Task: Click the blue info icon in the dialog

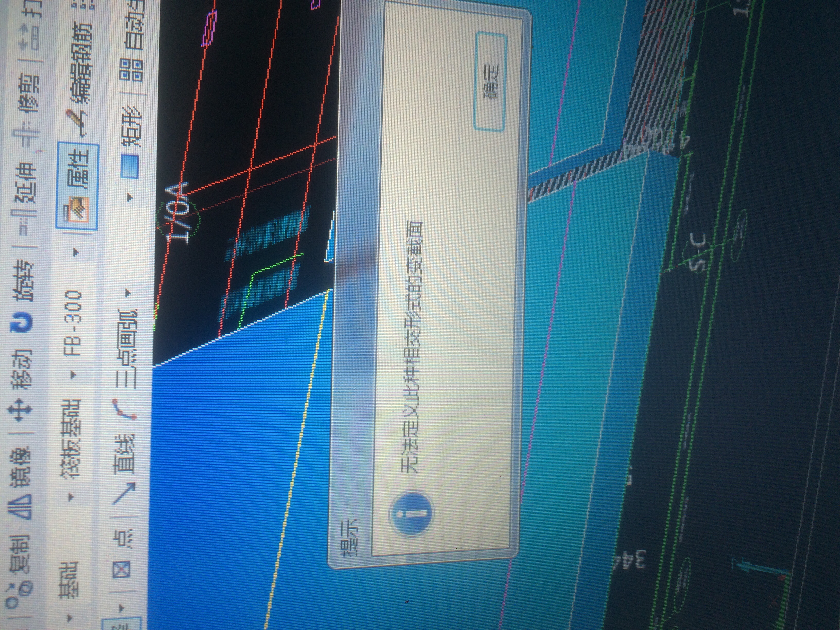Action: point(411,513)
